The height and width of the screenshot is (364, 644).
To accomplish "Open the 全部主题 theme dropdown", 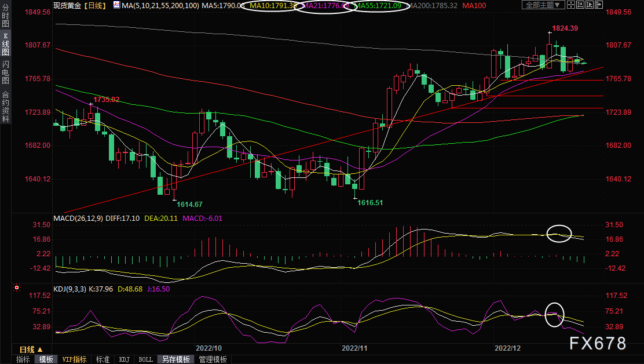I will (x=543, y=5).
